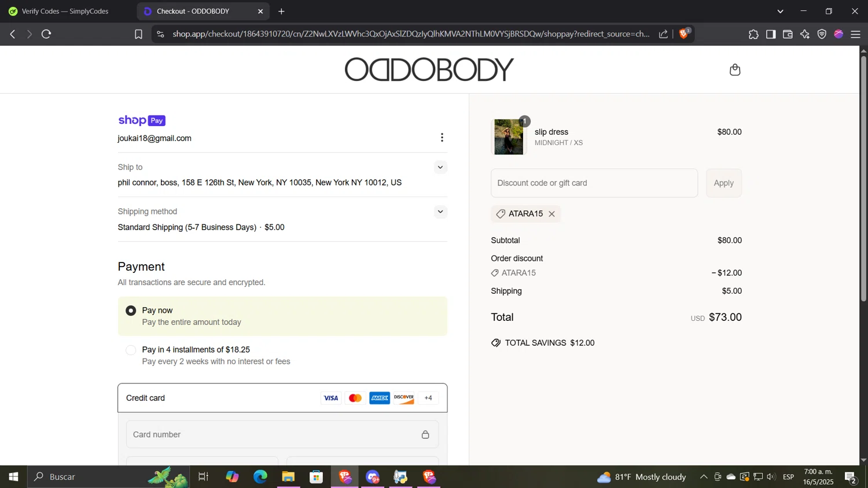Select Pay in 4 installments option

click(x=131, y=350)
